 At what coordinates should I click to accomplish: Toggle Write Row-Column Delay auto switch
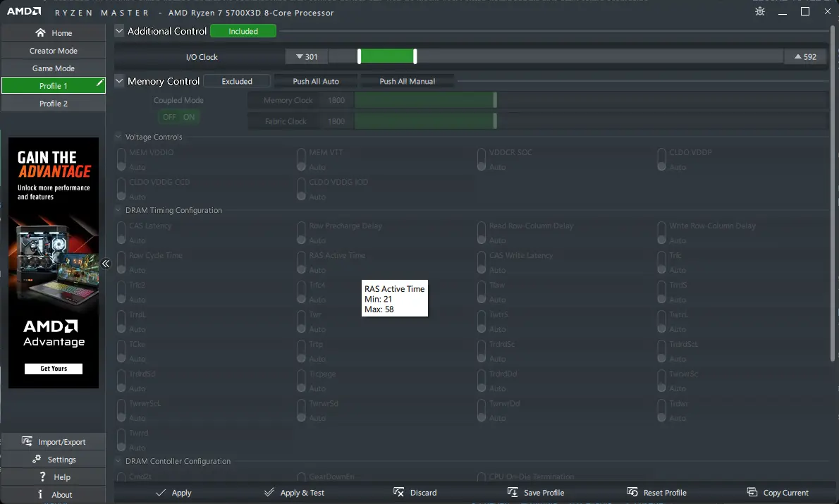(662, 233)
